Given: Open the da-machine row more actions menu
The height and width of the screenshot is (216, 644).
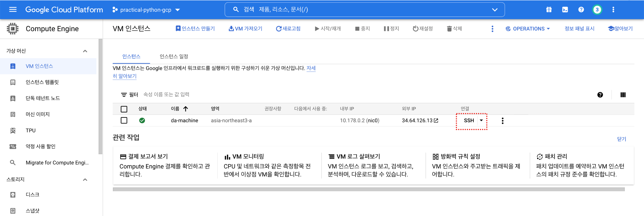Looking at the screenshot, I should pyautogui.click(x=503, y=121).
